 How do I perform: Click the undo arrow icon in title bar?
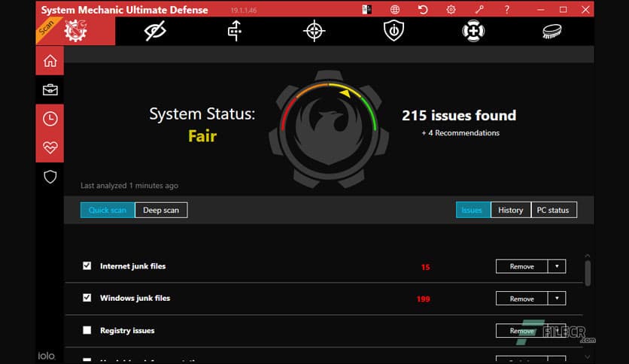[423, 9]
